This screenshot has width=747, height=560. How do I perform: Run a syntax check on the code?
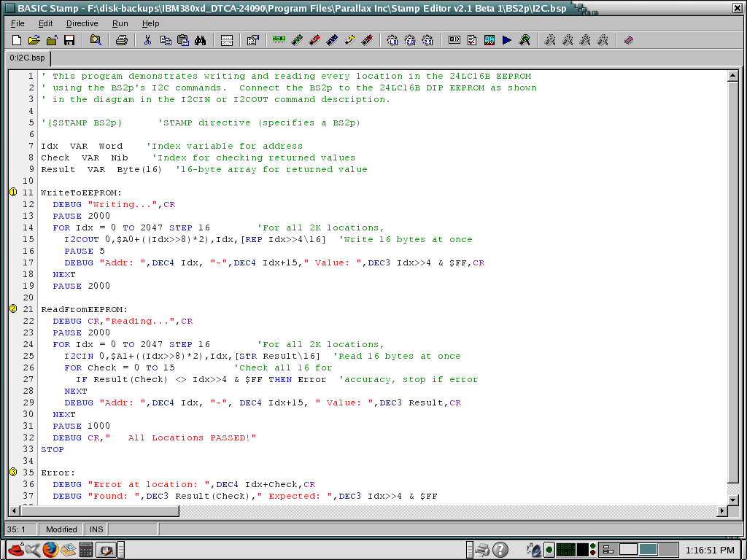[471, 40]
